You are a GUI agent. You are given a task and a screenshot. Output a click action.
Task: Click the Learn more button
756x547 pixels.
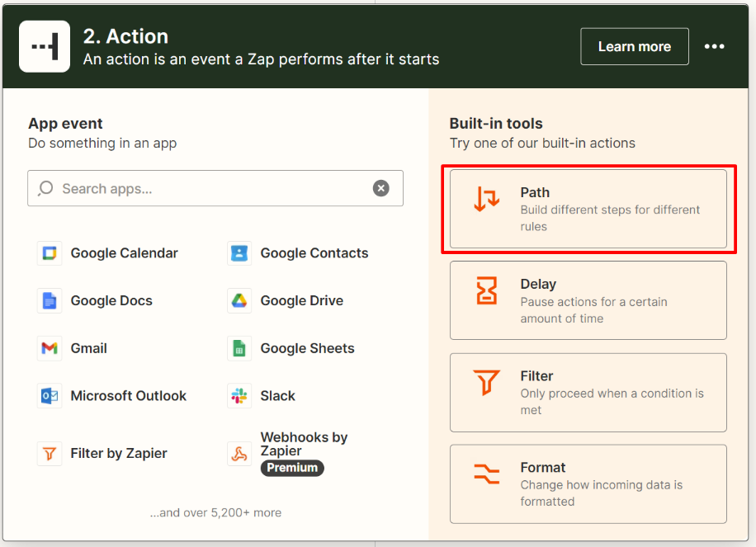(634, 47)
